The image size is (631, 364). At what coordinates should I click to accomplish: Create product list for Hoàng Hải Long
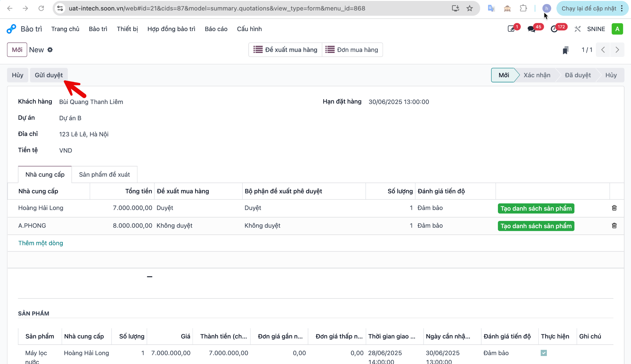(x=536, y=208)
